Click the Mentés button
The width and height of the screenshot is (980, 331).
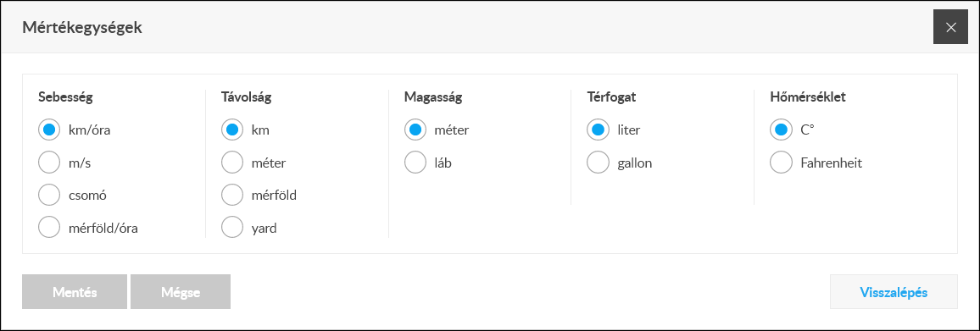[x=75, y=292]
